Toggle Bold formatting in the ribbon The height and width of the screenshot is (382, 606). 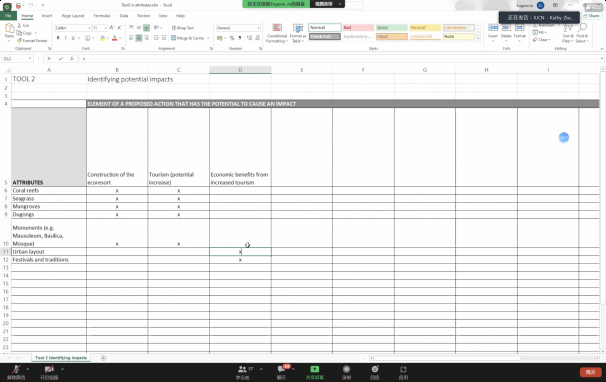[58, 38]
